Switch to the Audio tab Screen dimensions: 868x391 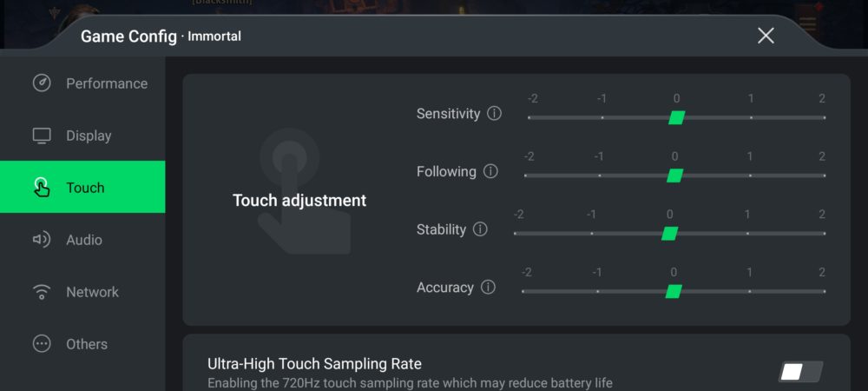point(82,240)
